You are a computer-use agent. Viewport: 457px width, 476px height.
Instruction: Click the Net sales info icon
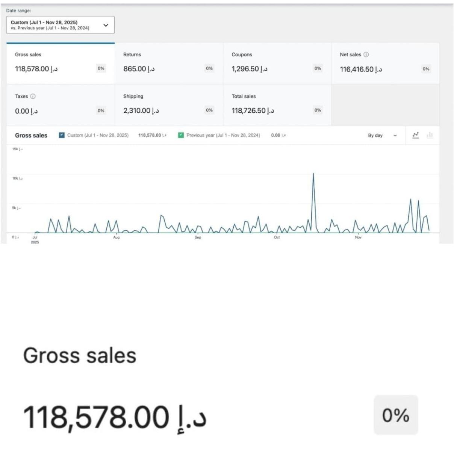tap(367, 54)
